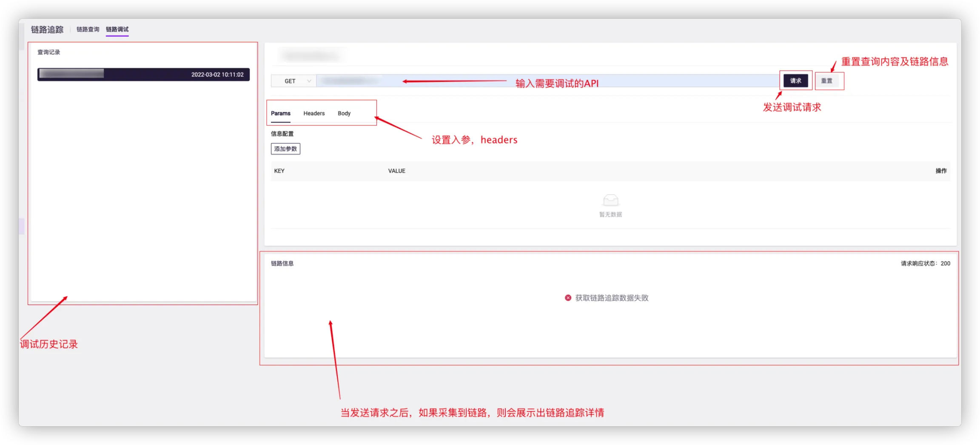Click the VALUE column header
Screen dimensions: 980x445
pyautogui.click(x=396, y=171)
